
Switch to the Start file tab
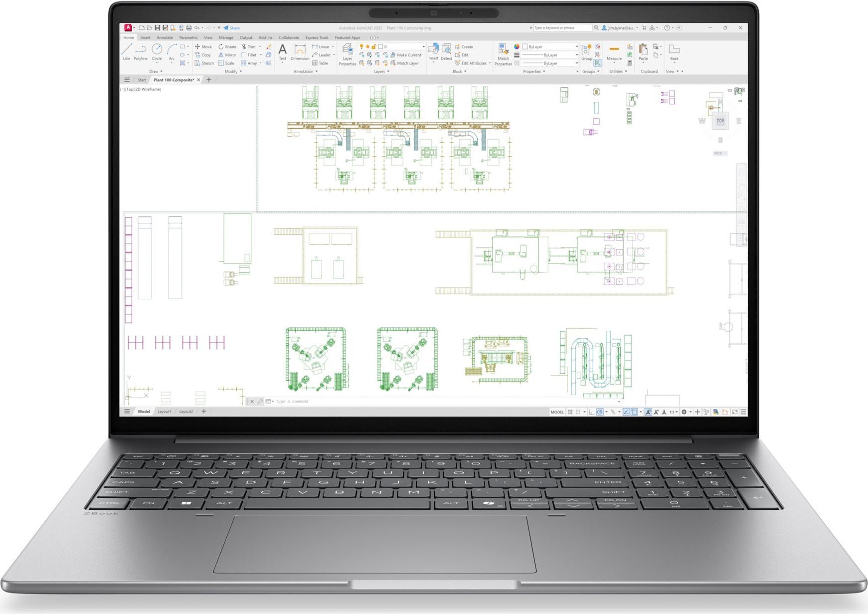(x=142, y=80)
